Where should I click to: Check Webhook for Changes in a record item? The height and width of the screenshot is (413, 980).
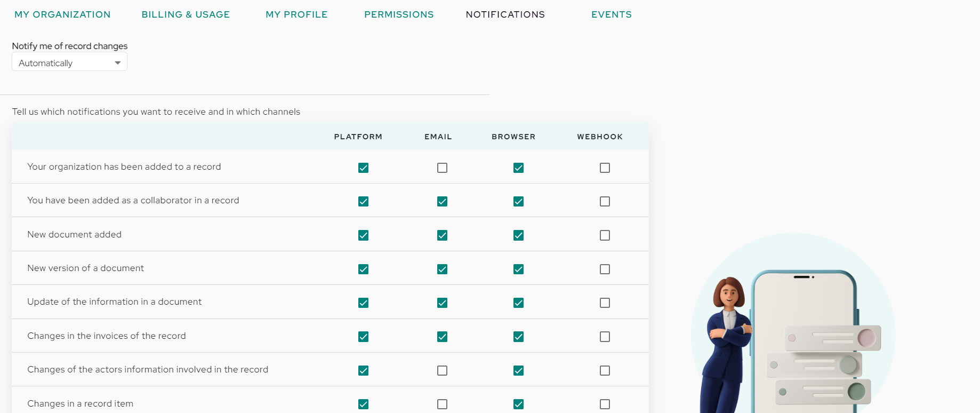click(605, 404)
